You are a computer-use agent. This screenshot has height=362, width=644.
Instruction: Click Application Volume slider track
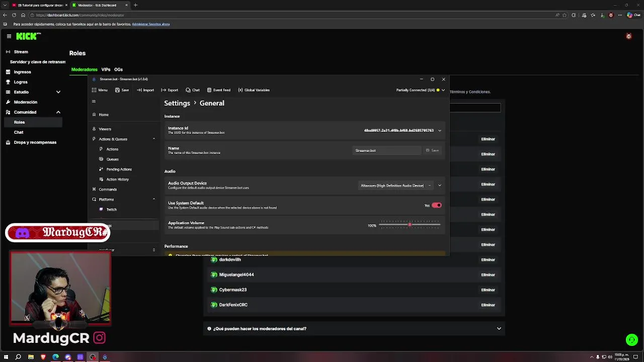tap(410, 225)
